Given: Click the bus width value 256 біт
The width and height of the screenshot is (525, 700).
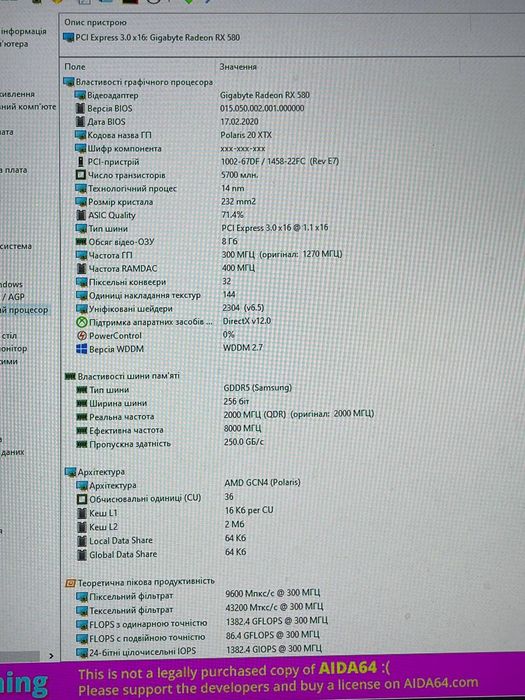Looking at the screenshot, I should (x=237, y=401).
